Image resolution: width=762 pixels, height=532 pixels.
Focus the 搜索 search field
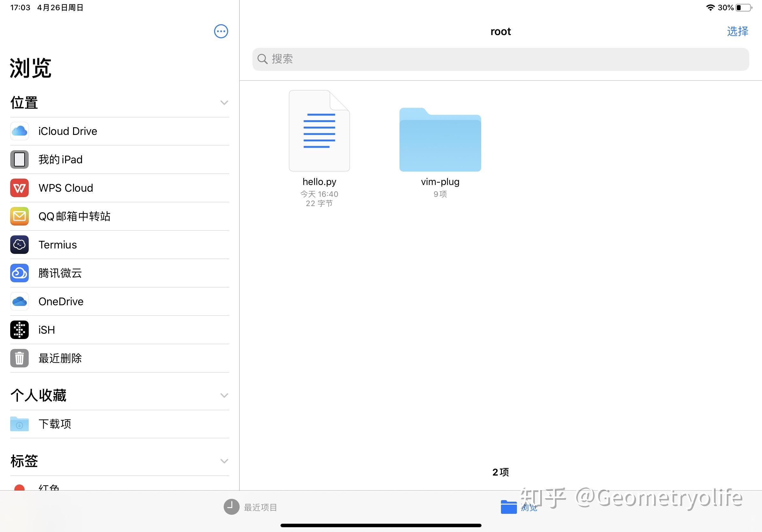[500, 59]
